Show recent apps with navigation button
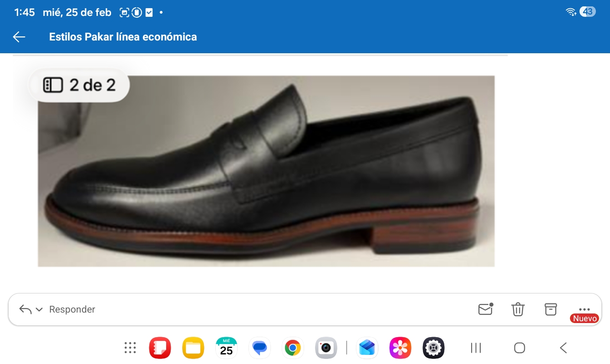Viewport: 610px width, 364px height. [x=476, y=348]
